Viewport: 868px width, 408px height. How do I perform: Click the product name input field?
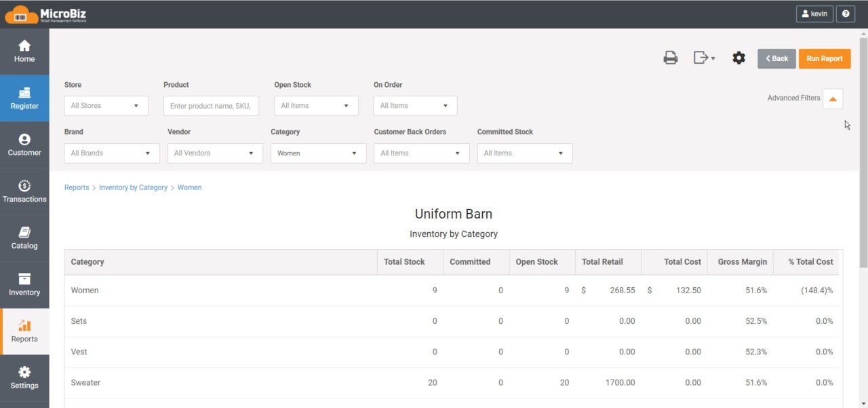tap(211, 105)
